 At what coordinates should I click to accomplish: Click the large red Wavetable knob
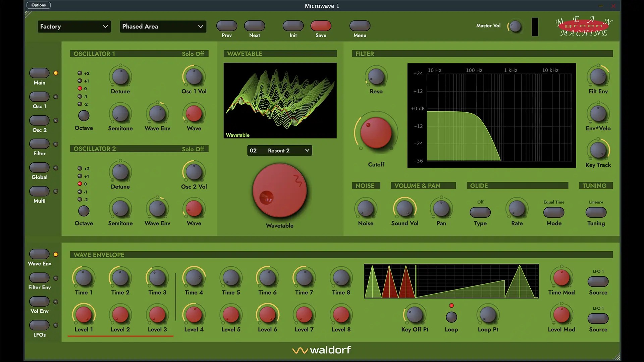click(280, 191)
